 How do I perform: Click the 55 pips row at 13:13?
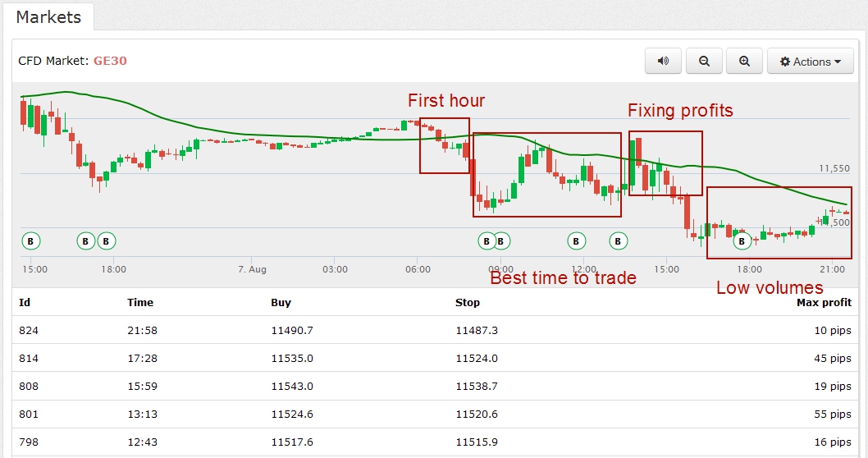pos(435,414)
